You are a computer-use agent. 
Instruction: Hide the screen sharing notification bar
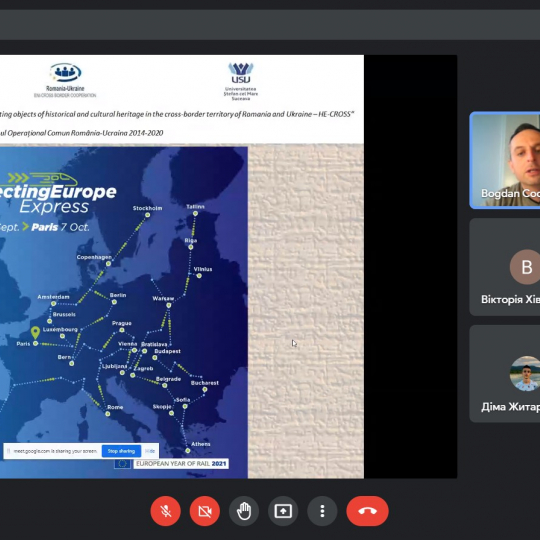tap(150, 451)
